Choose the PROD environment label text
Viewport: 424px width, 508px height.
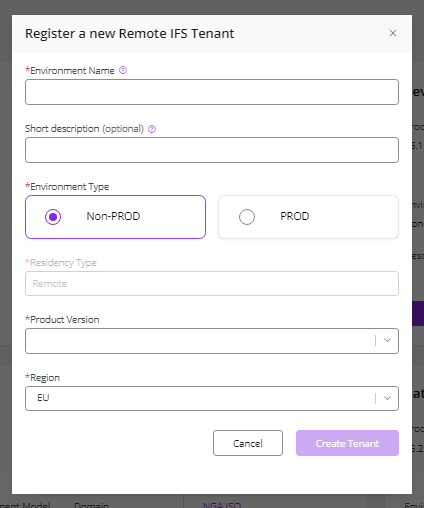click(295, 216)
